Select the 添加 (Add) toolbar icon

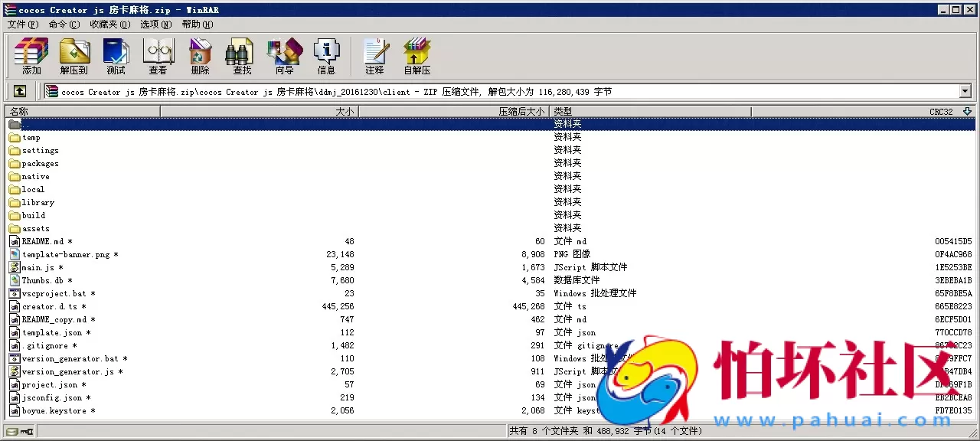tap(31, 56)
